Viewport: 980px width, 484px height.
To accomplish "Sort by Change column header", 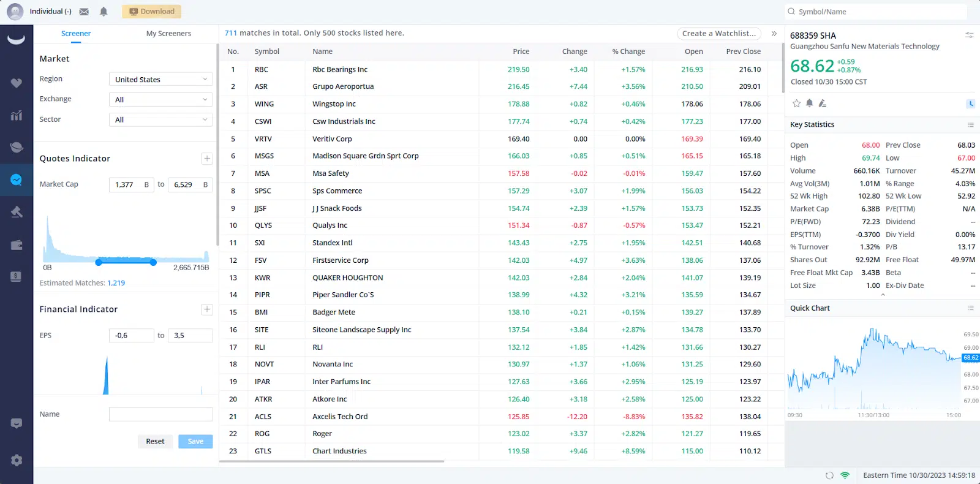I will tap(575, 51).
